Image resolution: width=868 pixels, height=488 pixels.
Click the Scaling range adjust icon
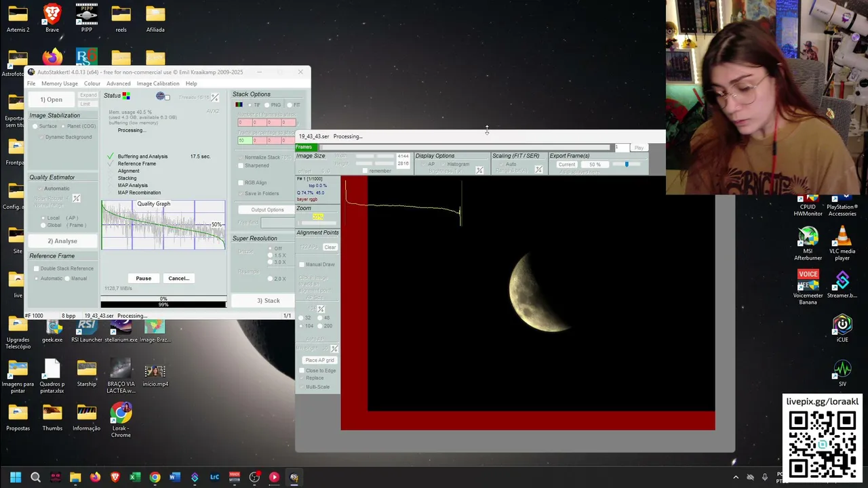(538, 169)
